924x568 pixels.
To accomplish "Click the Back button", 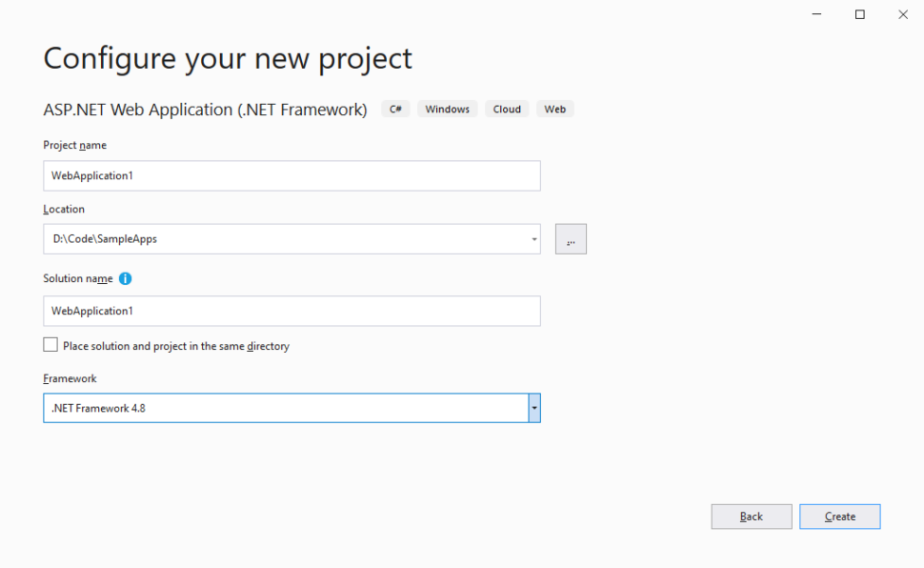I will (751, 516).
